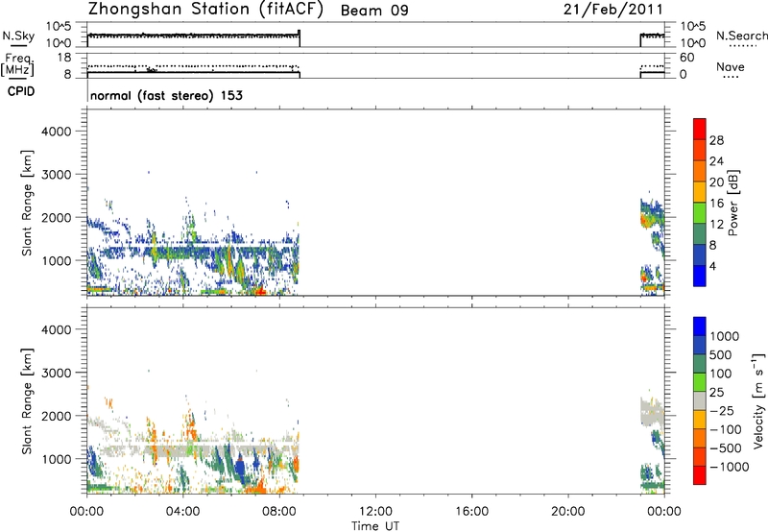768x532 pixels.
Task: Pick the yellow segment of Velocity colorbar
Action: [700, 420]
